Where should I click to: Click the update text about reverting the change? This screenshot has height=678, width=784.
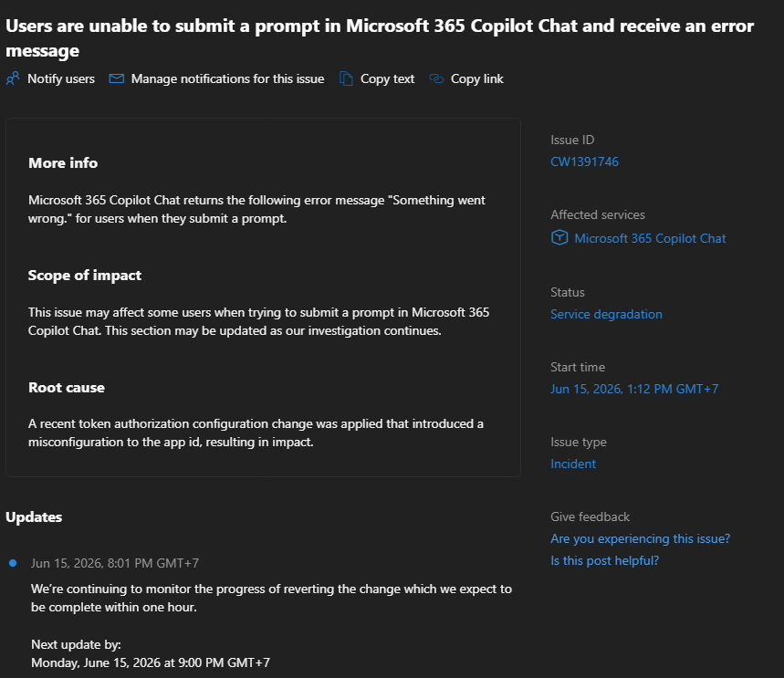click(271, 598)
